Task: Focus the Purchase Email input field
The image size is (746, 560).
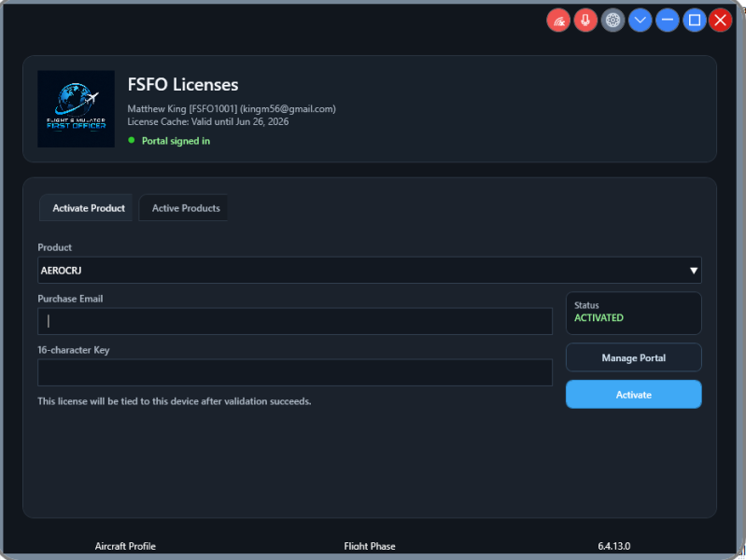Action: click(295, 321)
